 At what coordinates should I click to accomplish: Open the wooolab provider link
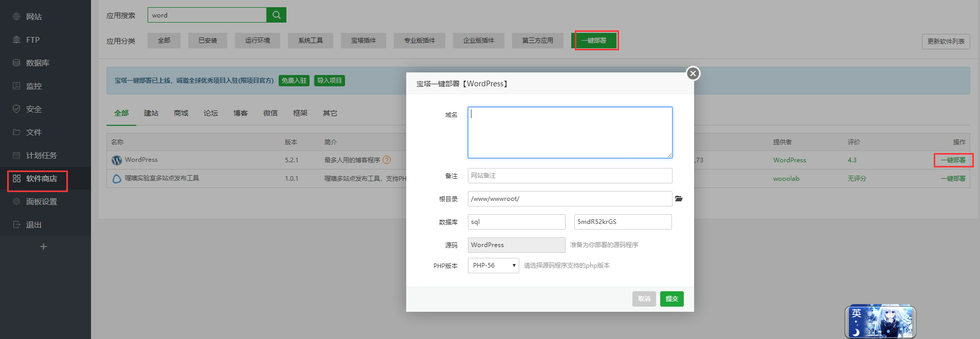tap(786, 179)
